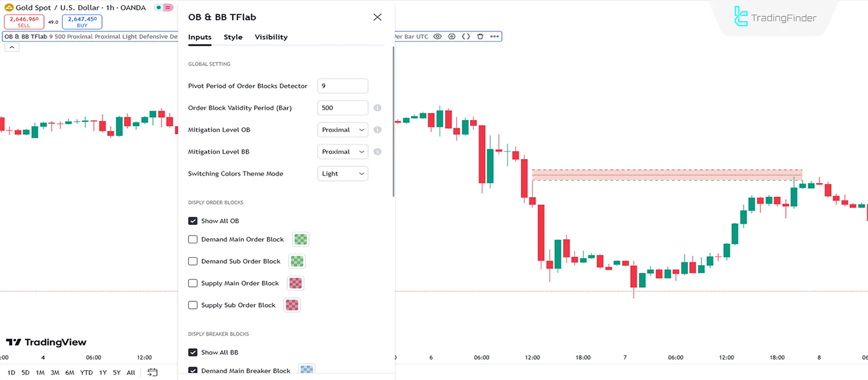Collapse the indicator pane with the chevron

coord(12,47)
